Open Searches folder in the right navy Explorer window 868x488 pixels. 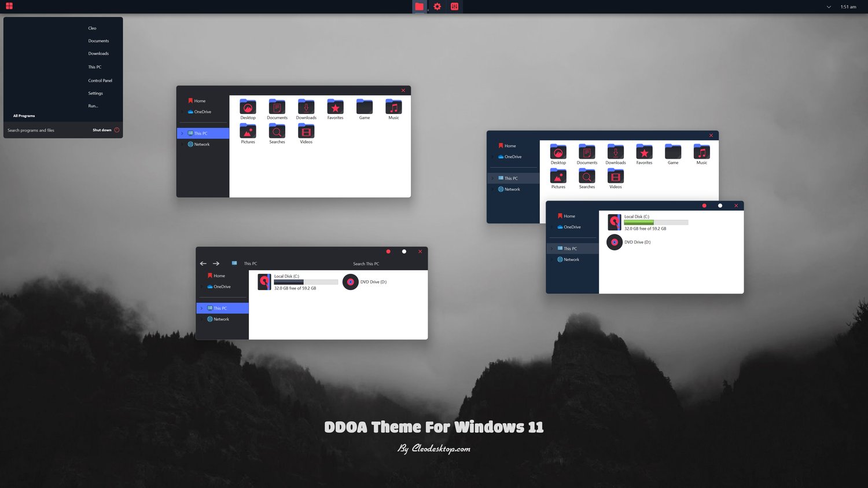coord(587,179)
